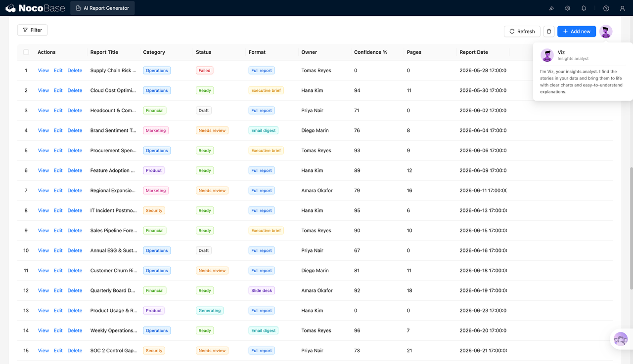
Task: Delete the SOC 2 Control Gap row
Action: pos(75,351)
